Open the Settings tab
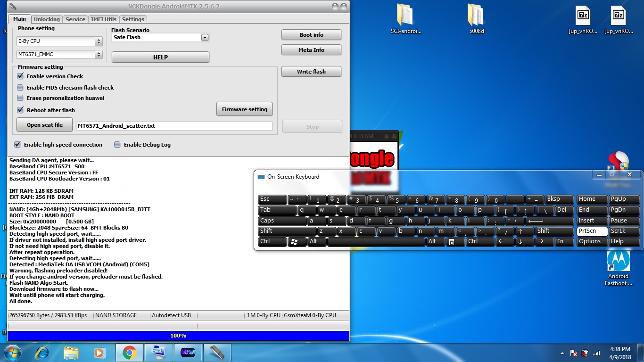 click(133, 19)
